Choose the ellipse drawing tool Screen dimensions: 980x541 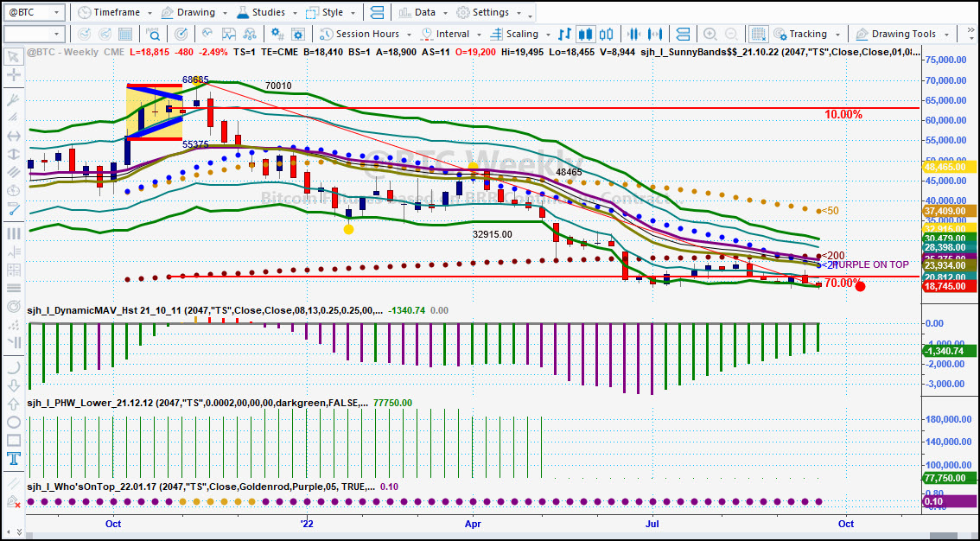pyautogui.click(x=12, y=423)
